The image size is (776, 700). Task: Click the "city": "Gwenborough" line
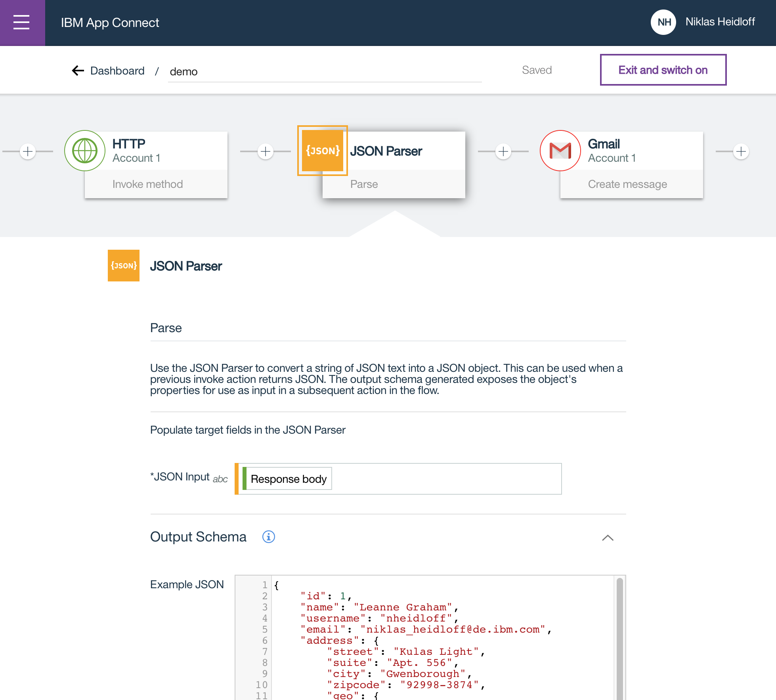[399, 674]
